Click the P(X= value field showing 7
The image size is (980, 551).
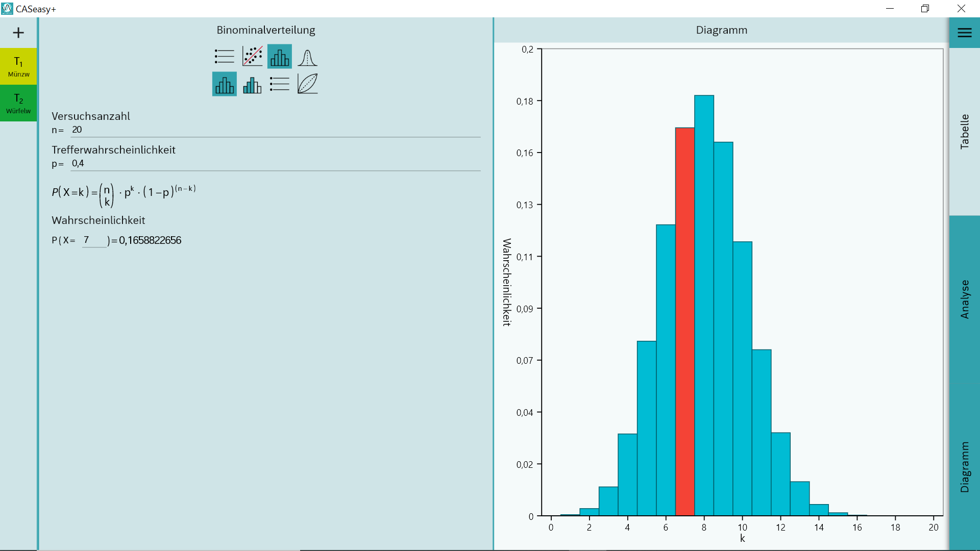click(94, 240)
